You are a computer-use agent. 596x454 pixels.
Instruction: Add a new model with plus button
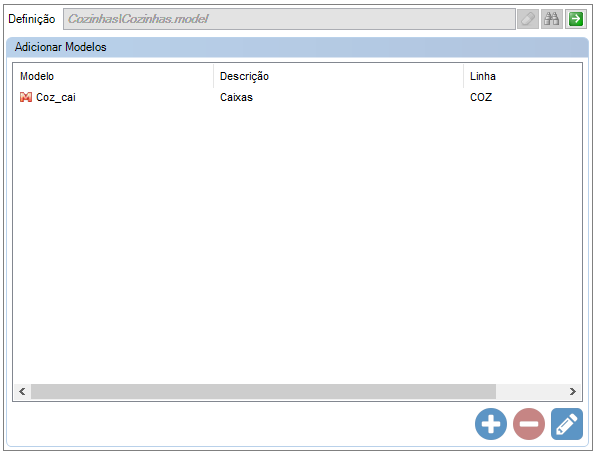491,424
